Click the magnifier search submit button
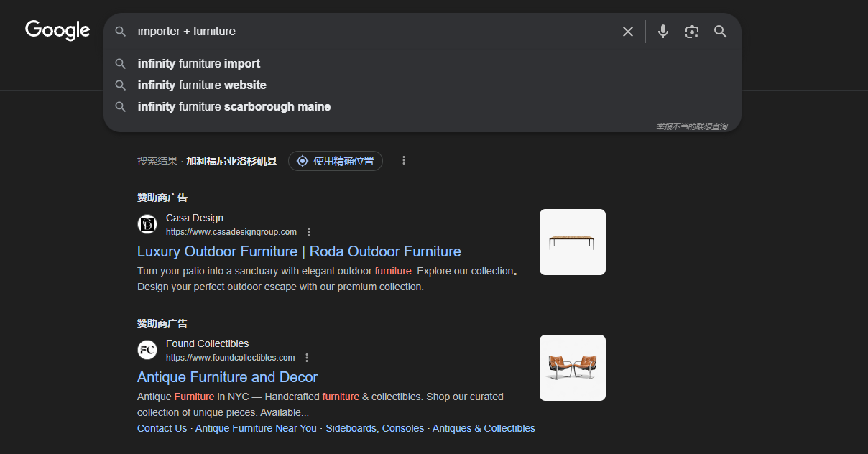This screenshot has width=868, height=454. [720, 32]
